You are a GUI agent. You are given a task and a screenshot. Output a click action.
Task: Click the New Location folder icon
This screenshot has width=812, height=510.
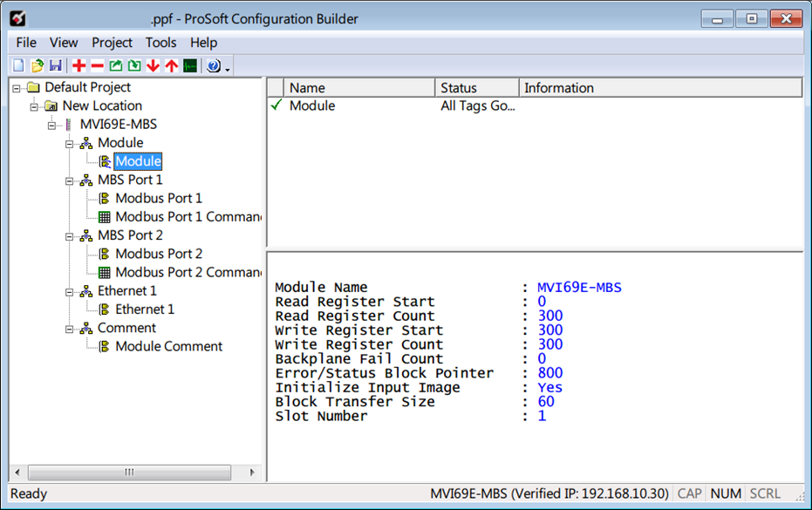[x=51, y=106]
